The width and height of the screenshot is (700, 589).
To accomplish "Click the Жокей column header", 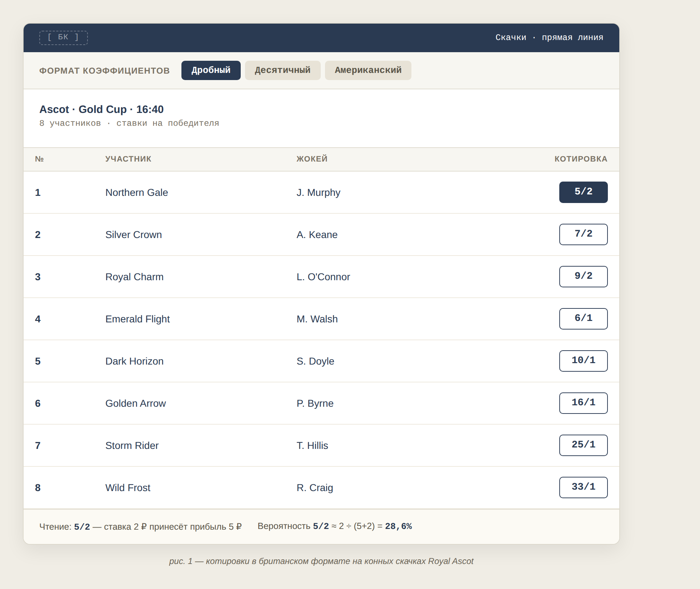I will (312, 159).
